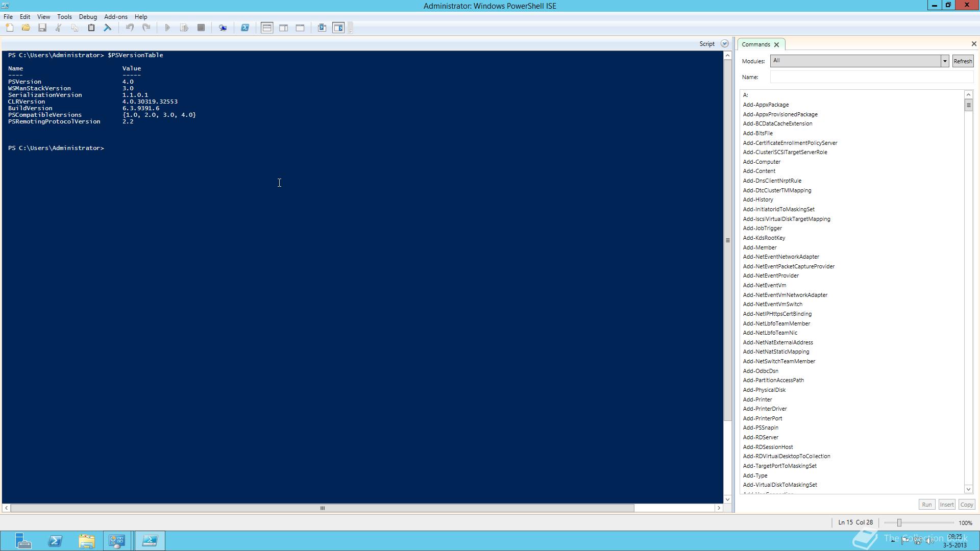980x551 pixels.
Task: Open the Add-ons menu
Action: click(116, 17)
